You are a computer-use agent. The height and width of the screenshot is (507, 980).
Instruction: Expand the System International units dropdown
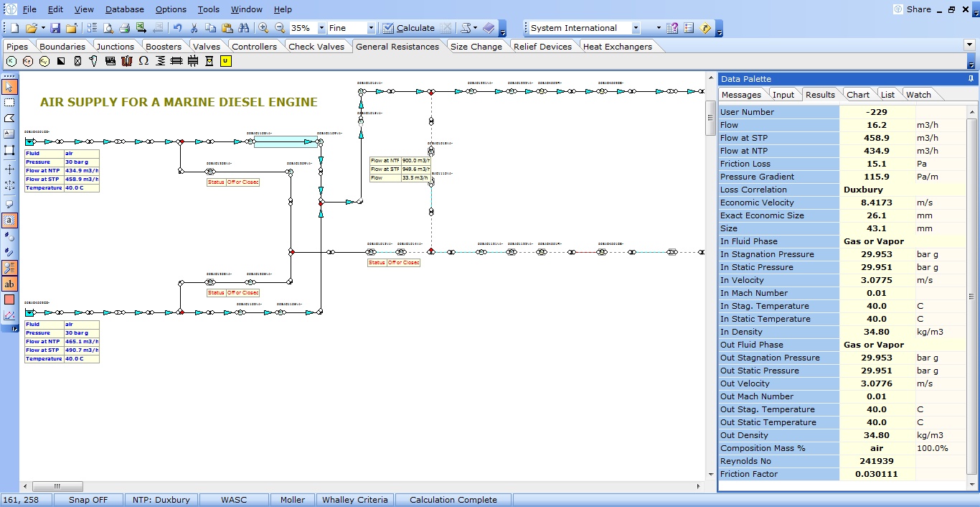tap(636, 28)
